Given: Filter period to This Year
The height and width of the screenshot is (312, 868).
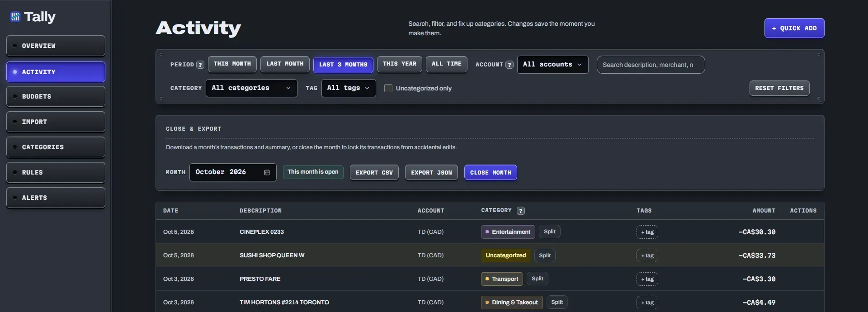Looking at the screenshot, I should [400, 64].
